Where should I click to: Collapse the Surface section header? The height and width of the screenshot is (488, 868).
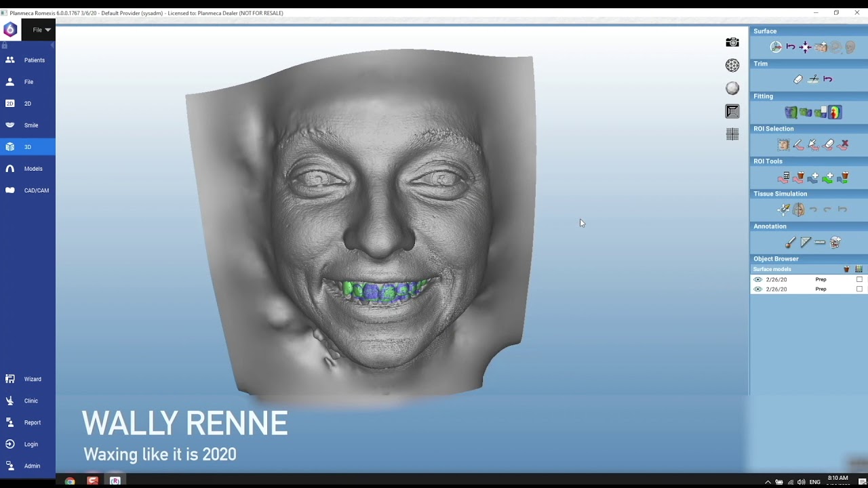coord(808,31)
